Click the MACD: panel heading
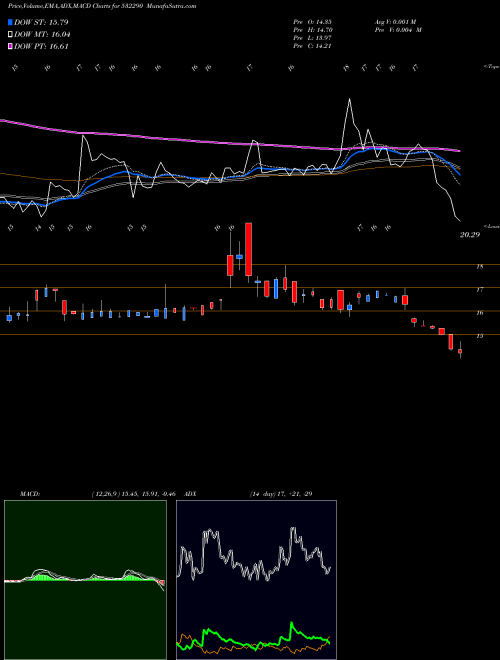The image size is (500, 660). 30,494
